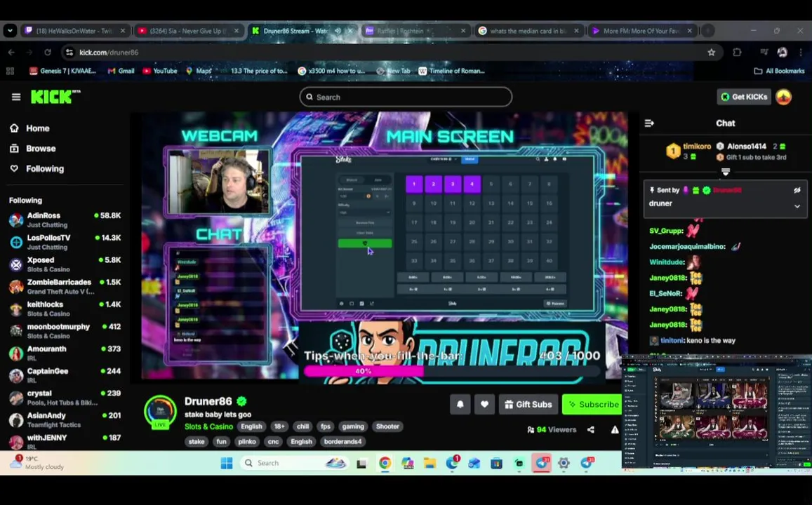Open File Explorer from taskbar
This screenshot has height=505, width=812.
click(430, 463)
